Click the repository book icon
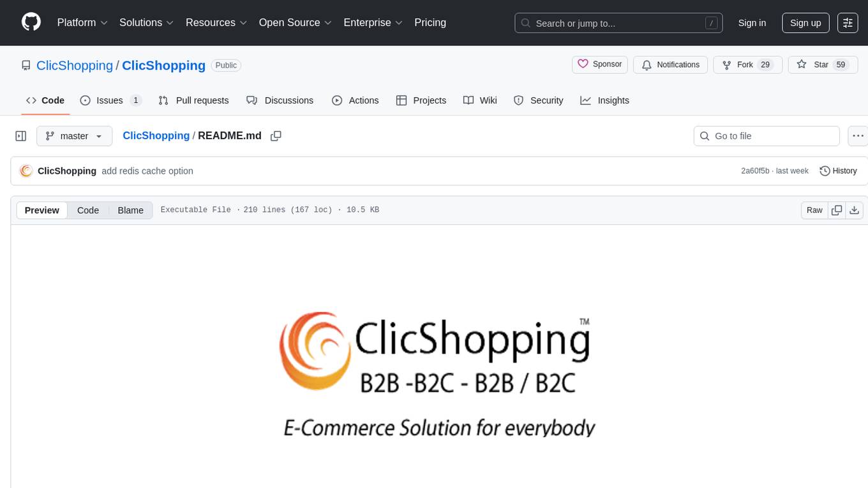 click(26, 65)
